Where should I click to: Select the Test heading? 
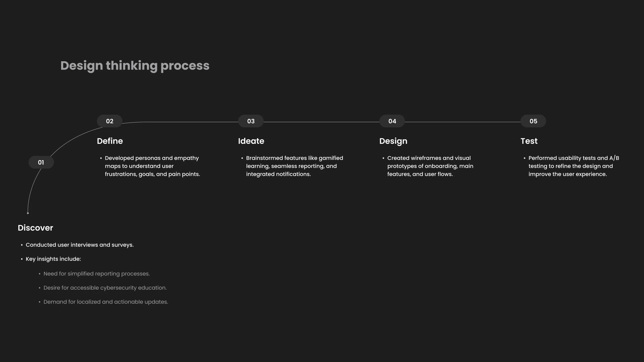coord(529,141)
